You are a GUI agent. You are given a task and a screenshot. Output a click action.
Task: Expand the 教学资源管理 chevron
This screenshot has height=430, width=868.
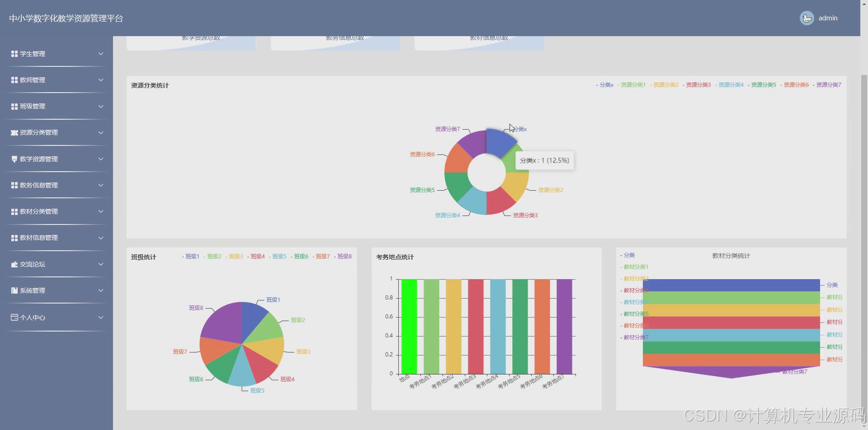[101, 159]
